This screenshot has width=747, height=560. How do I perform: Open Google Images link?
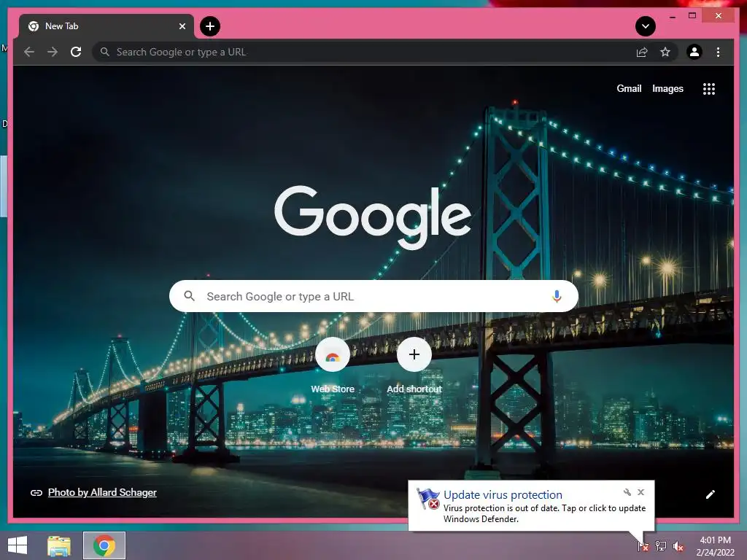click(x=667, y=88)
